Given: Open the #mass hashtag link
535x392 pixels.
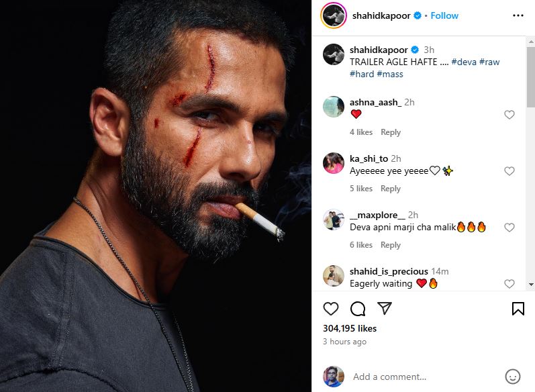Looking at the screenshot, I should (x=390, y=74).
